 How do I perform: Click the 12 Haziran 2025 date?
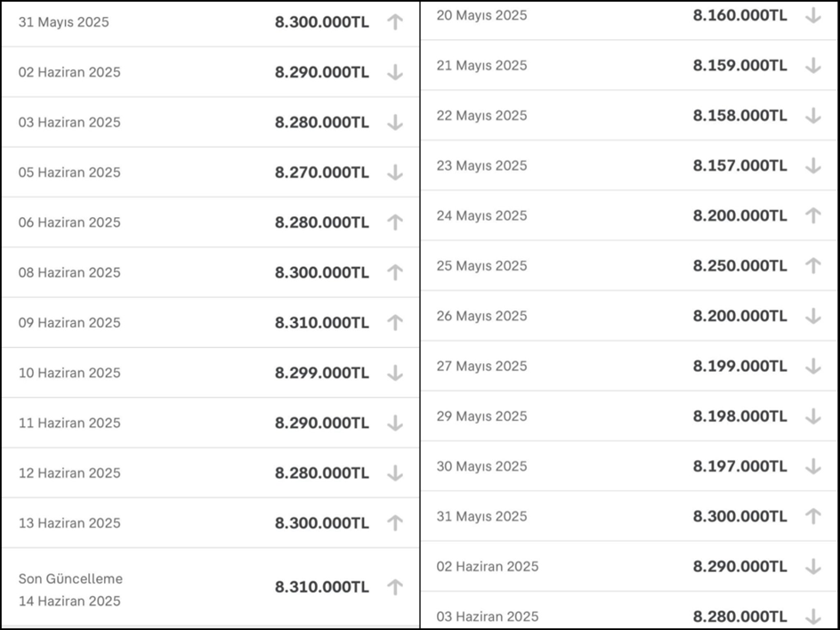click(69, 472)
